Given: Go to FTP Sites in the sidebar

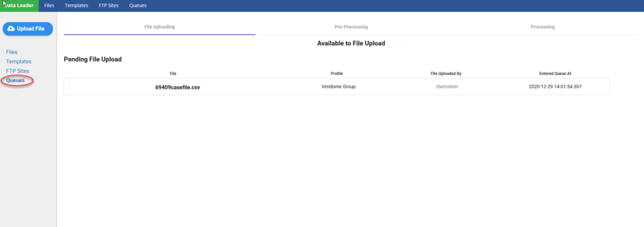Looking at the screenshot, I should coord(18,71).
